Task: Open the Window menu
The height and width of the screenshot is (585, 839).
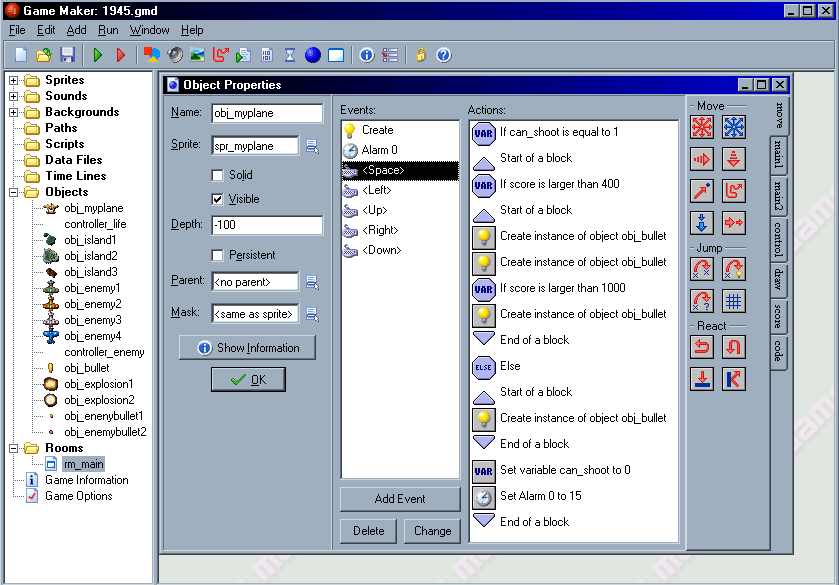Action: [x=149, y=30]
